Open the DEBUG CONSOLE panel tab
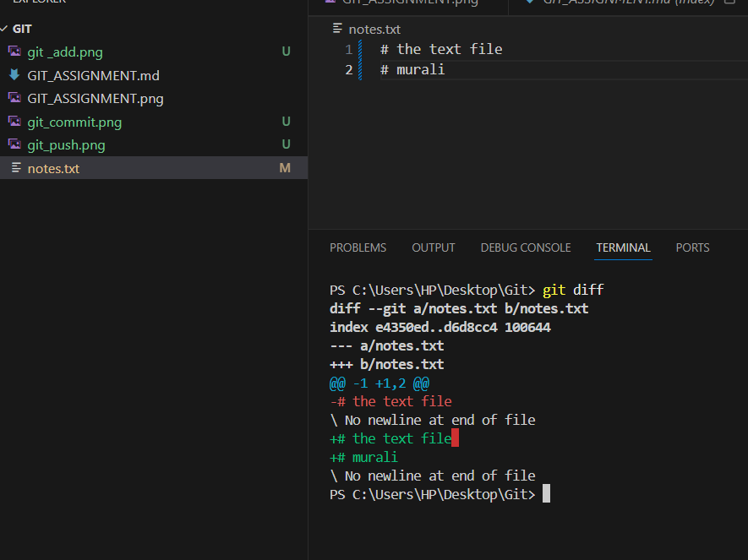Image resolution: width=748 pixels, height=560 pixels. (525, 247)
